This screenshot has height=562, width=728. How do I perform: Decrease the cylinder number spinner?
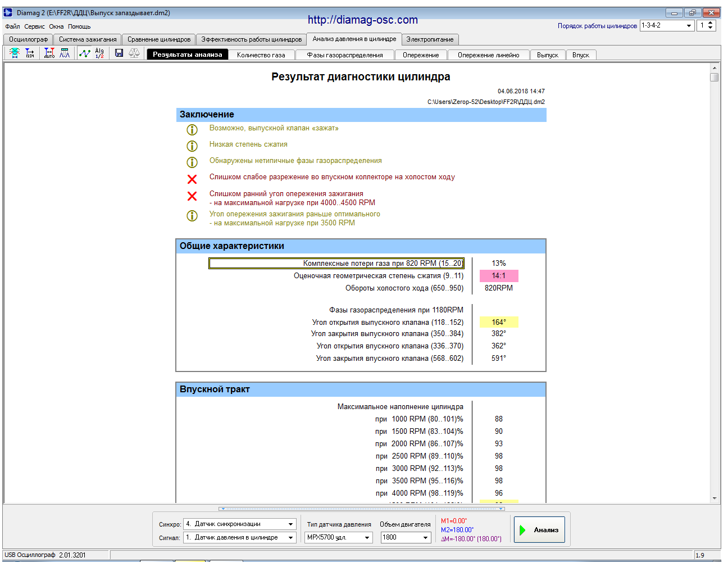point(711,28)
